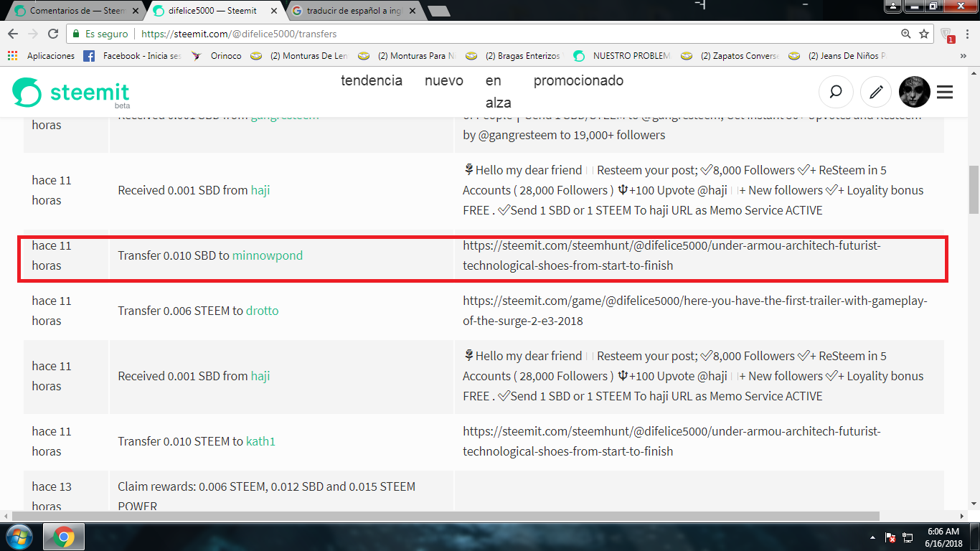Screen dimensions: 980x551
Task: Open the Monturas Para N bookmark
Action: (407, 56)
